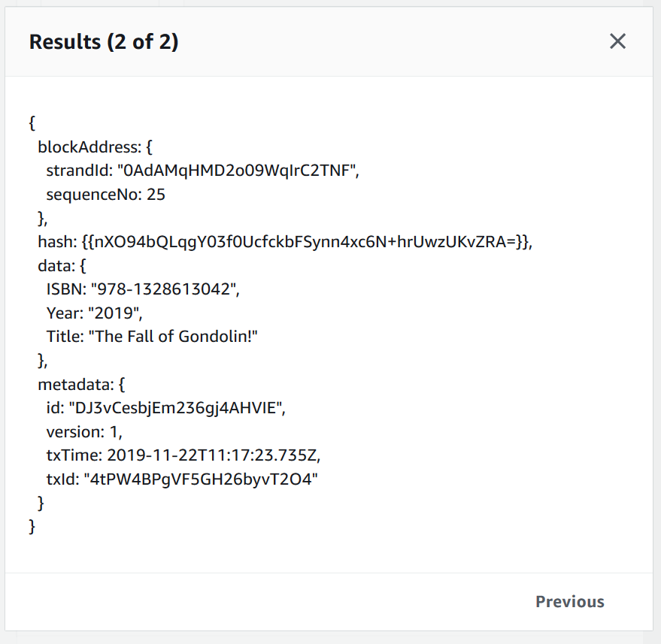Click the txId value 4tPW4BPgVF5GH26byvT2O4
This screenshot has height=644, width=661.
(200, 479)
